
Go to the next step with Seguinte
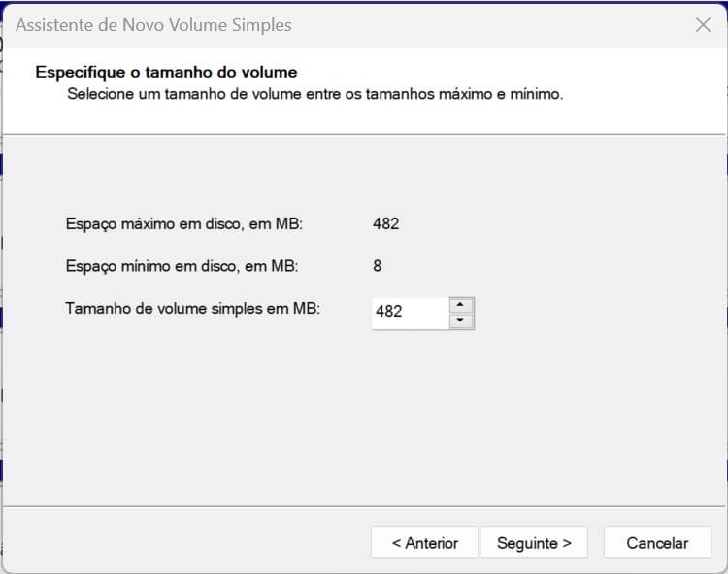tap(534, 543)
